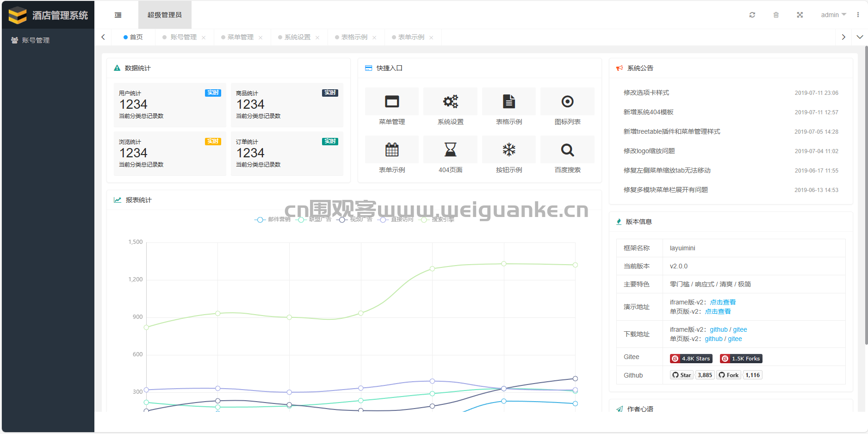The image size is (868, 434).
Task: Click the trash clear-cache icon
Action: tap(776, 15)
